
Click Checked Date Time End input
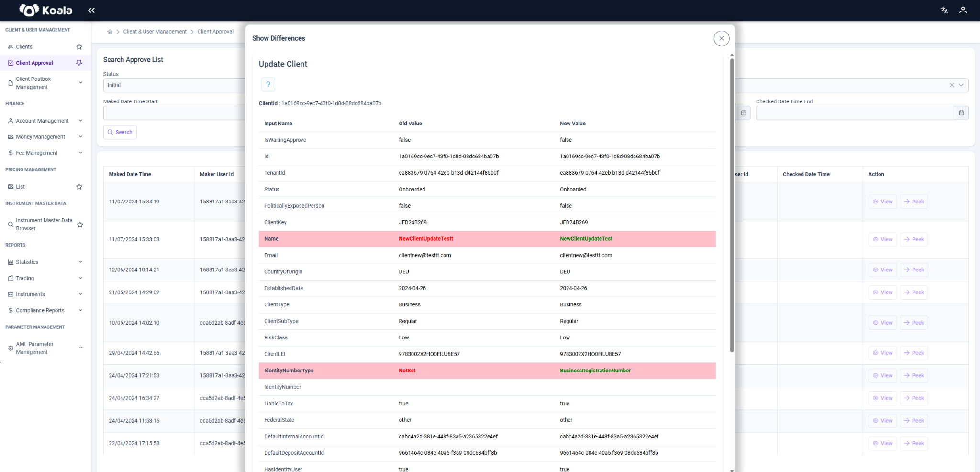click(856, 113)
